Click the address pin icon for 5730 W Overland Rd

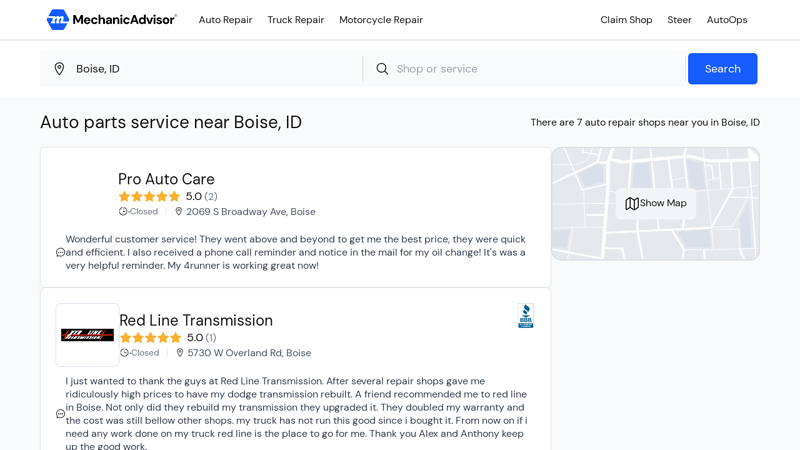point(180,353)
